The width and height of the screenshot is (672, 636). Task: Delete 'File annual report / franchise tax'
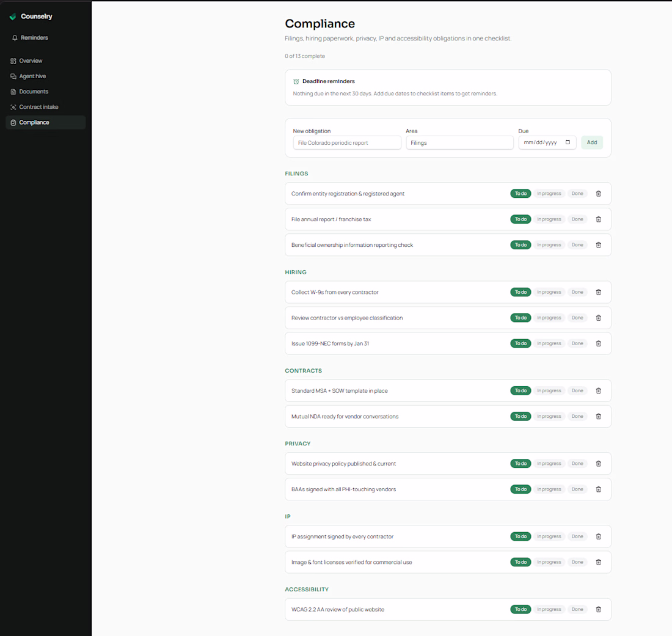click(598, 219)
